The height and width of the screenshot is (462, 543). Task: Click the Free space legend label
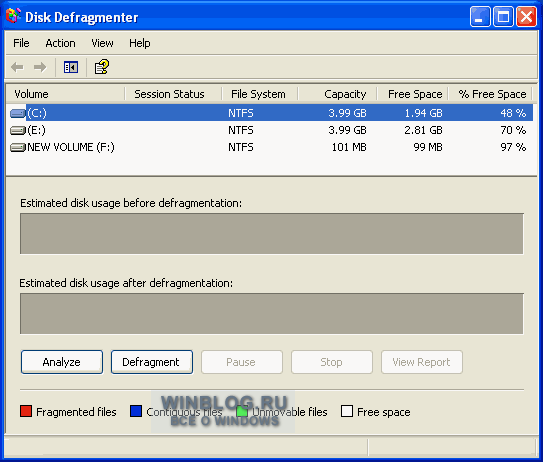tap(384, 412)
